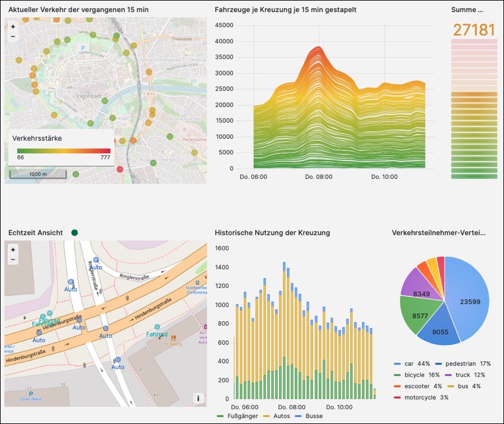Click the Verkehrsstärke color gradient bar
The height and width of the screenshot is (424, 504).
[x=64, y=150]
